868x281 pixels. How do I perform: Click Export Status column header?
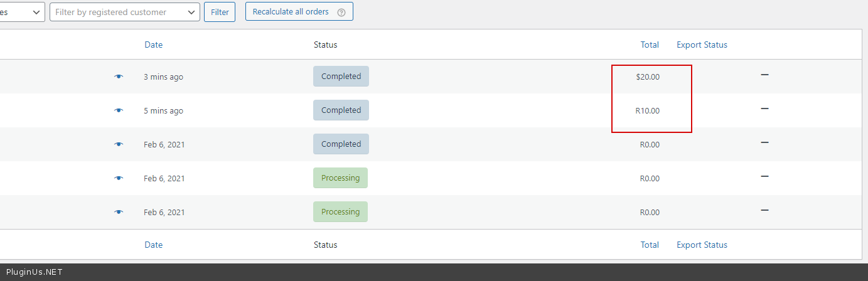702,45
